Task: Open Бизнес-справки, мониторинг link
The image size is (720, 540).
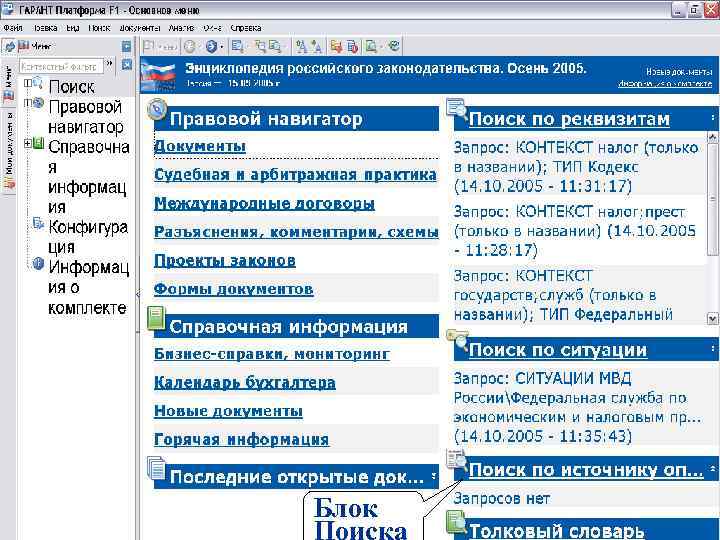Action: (272, 354)
